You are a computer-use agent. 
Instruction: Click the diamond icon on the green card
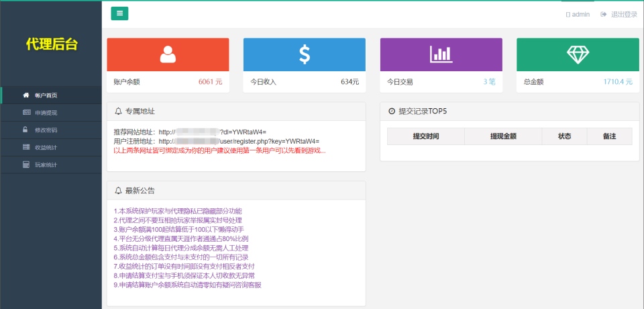578,54
